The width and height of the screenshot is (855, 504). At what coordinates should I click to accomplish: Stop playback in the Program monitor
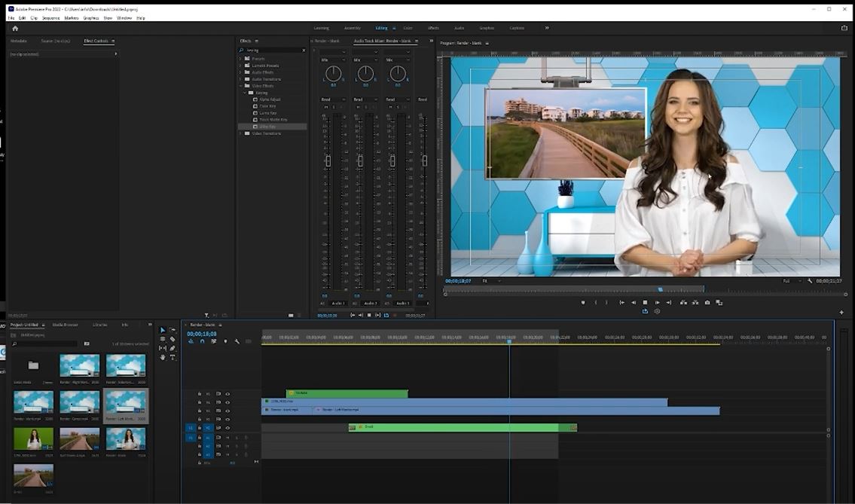coord(645,302)
